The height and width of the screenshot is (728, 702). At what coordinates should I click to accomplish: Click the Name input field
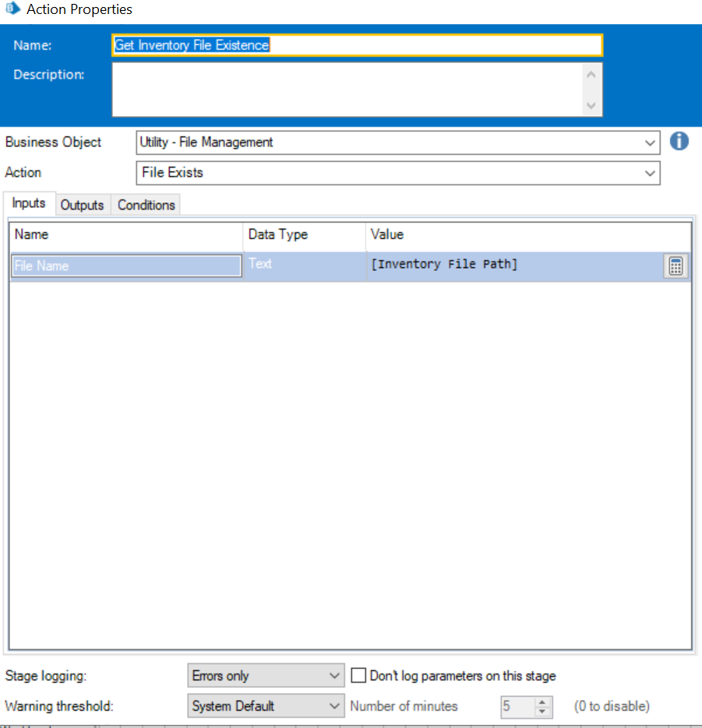357,45
